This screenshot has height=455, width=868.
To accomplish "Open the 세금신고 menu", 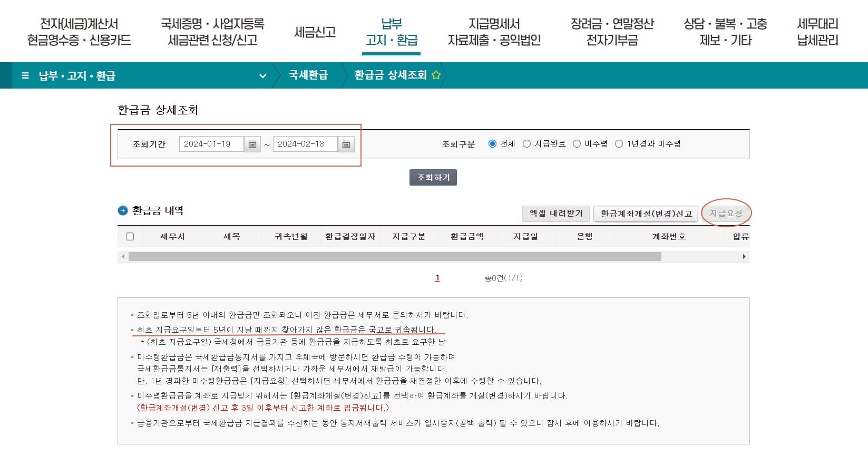I will click(x=315, y=32).
